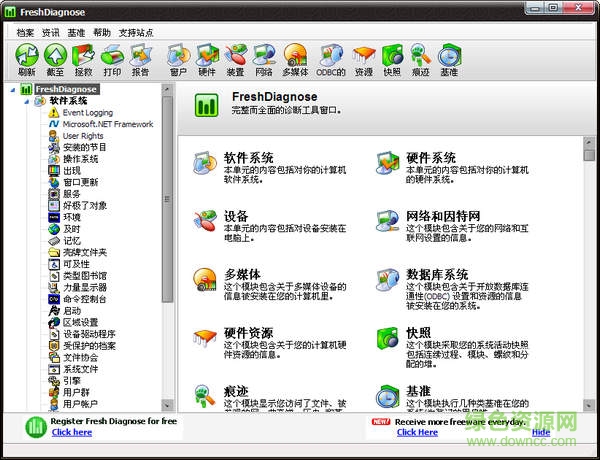Open 硬件系统 module in main panel

point(431,158)
